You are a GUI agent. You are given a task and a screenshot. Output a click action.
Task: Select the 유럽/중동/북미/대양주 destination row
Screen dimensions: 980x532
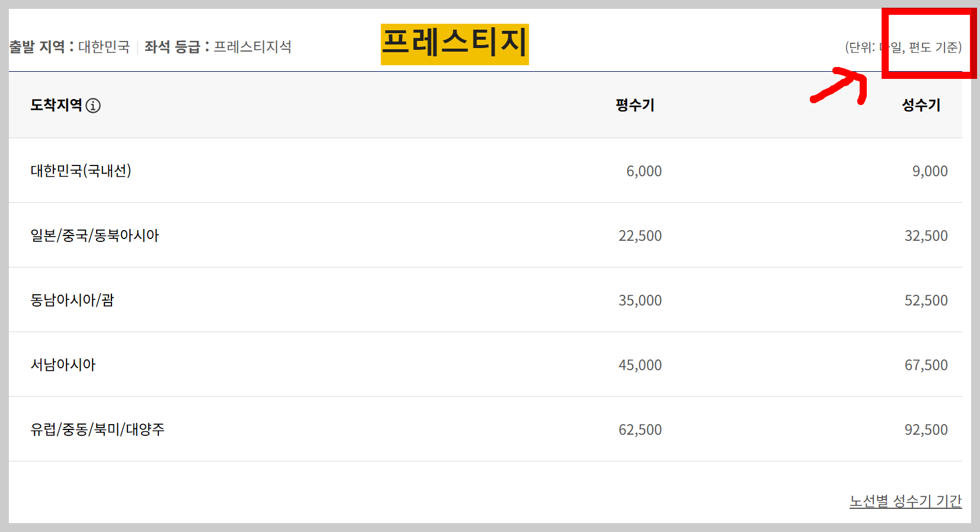486,429
